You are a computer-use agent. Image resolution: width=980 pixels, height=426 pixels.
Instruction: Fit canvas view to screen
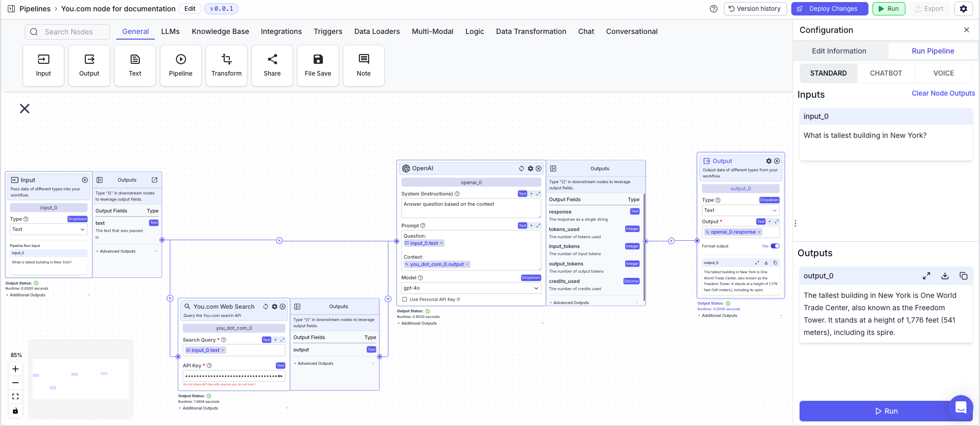(x=15, y=397)
